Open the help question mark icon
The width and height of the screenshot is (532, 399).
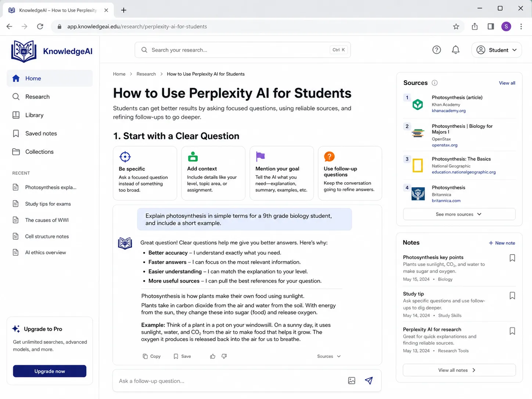[x=436, y=50]
